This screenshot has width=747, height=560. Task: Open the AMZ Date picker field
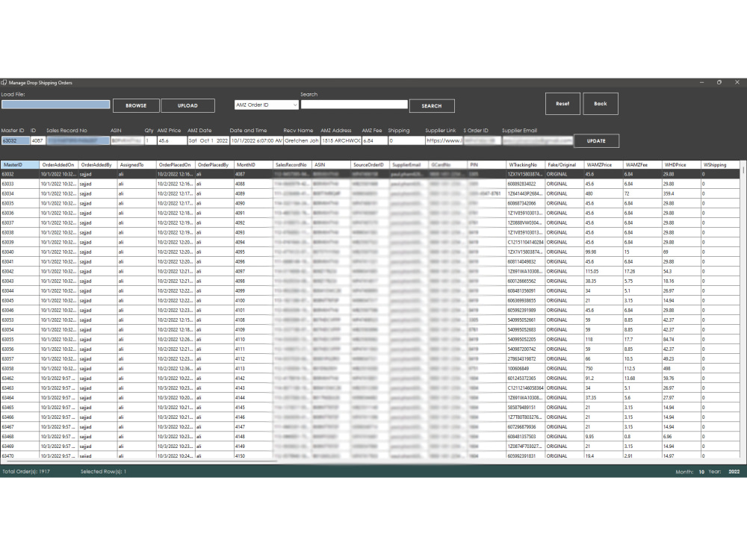[208, 140]
